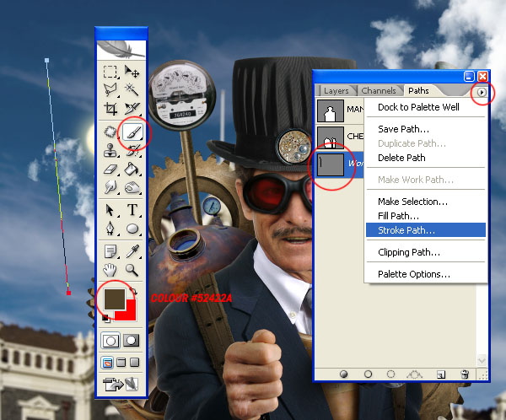
Task: Click Load path as selection button
Action: pos(390,374)
